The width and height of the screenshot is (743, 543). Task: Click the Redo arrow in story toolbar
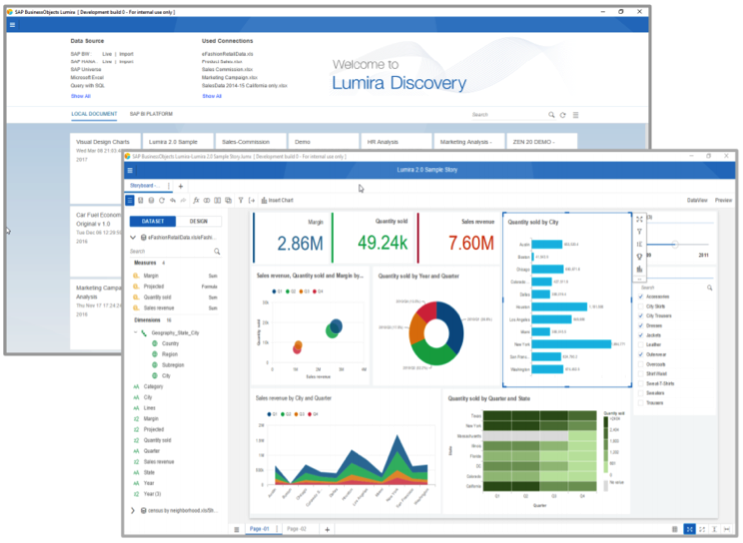tap(183, 200)
